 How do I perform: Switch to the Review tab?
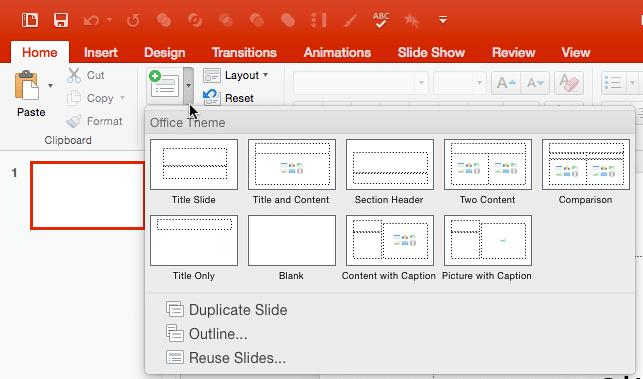click(513, 53)
